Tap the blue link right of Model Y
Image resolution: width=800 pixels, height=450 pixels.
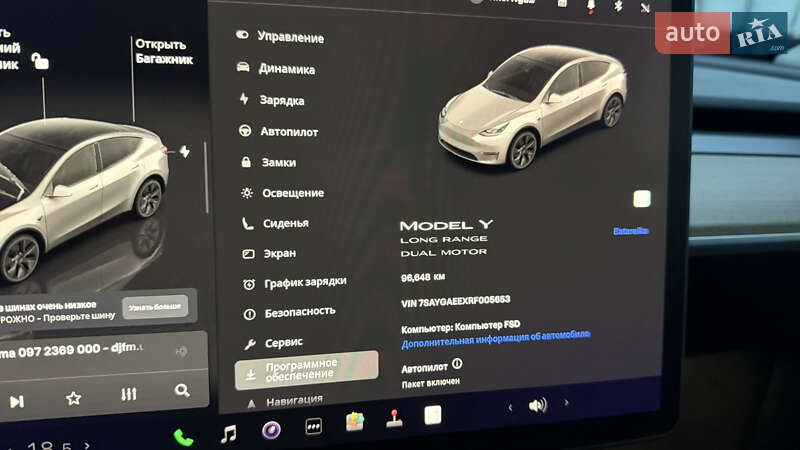point(631,231)
